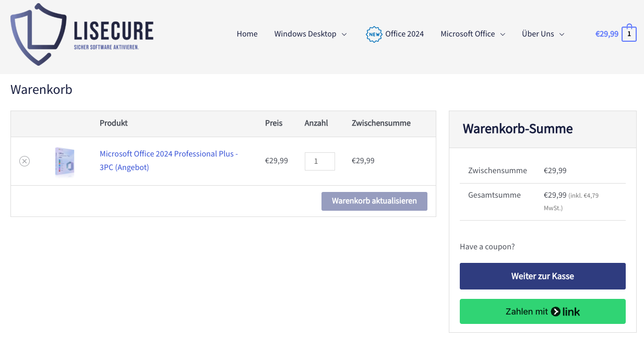Click the Produkt column header

(x=114, y=123)
